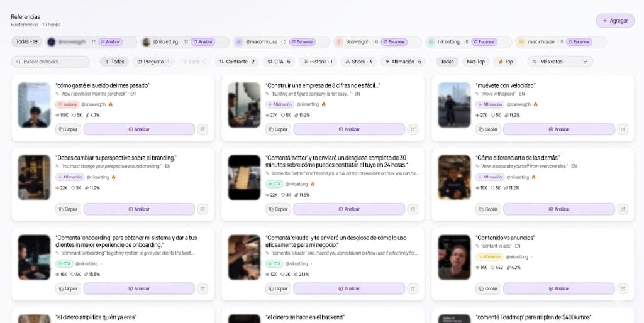Image resolution: width=644 pixels, height=323 pixels.
Task: Click Analizar badge on the @niksetting reference chip
Action: [203, 42]
